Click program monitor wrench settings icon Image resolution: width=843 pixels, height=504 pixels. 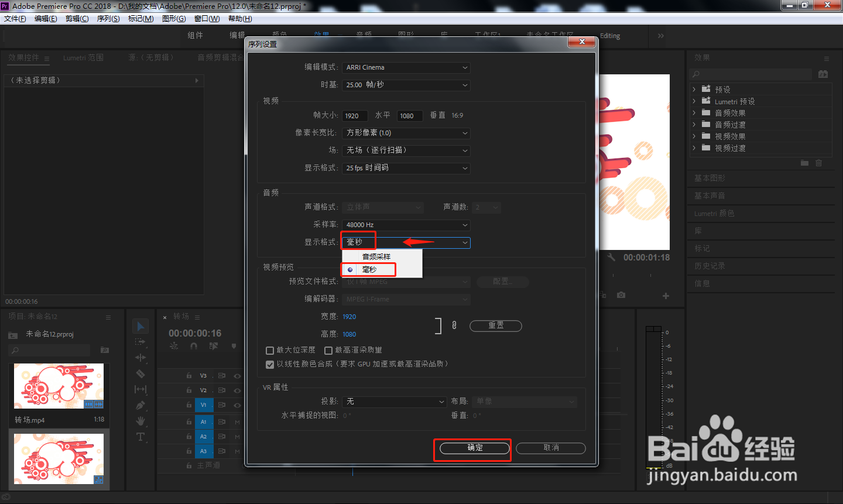tap(611, 257)
